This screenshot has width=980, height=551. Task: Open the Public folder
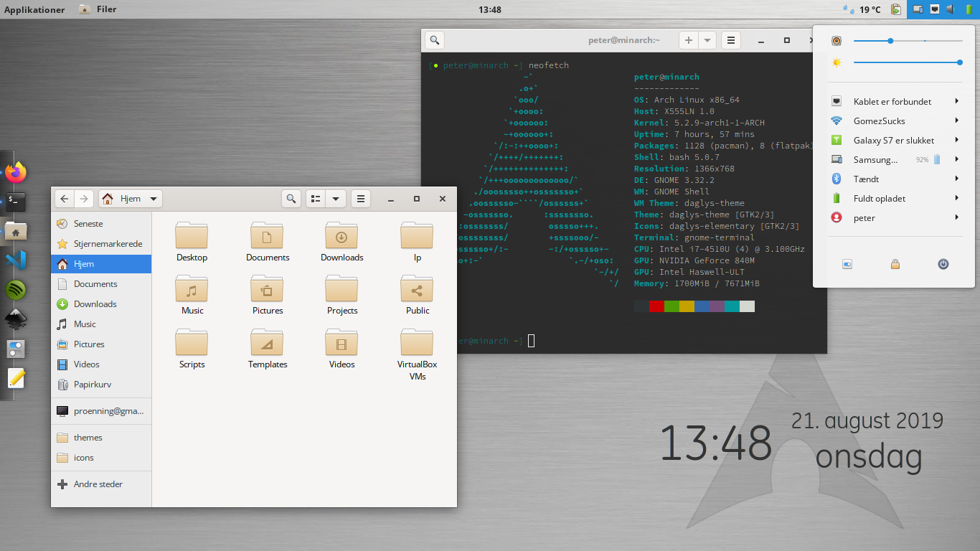point(418,296)
